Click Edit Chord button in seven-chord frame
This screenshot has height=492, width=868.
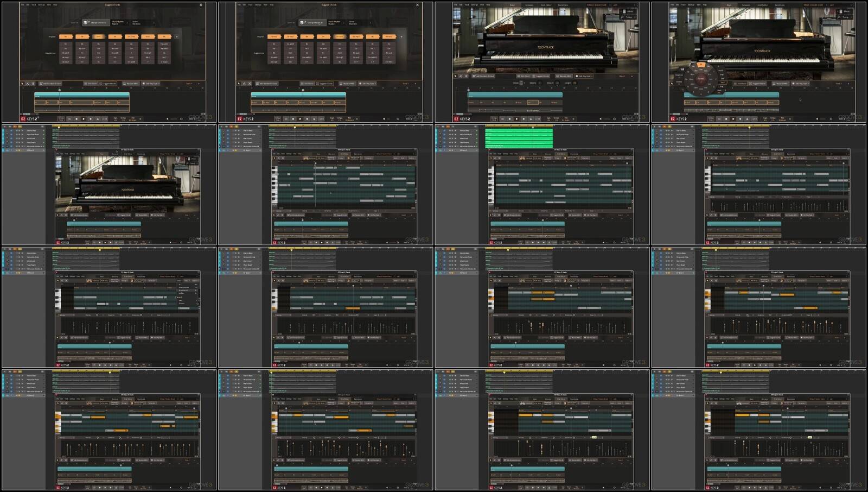coord(91,84)
